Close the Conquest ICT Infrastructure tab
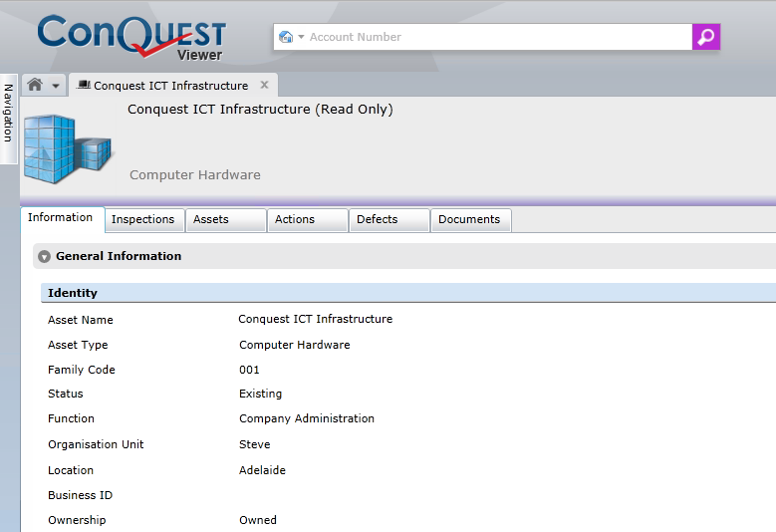Image resolution: width=776 pixels, height=532 pixels. (264, 85)
